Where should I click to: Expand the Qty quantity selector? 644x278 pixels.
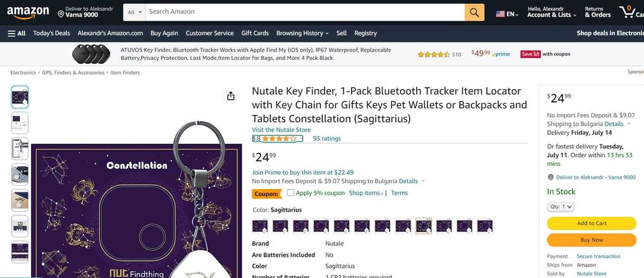pos(560,206)
